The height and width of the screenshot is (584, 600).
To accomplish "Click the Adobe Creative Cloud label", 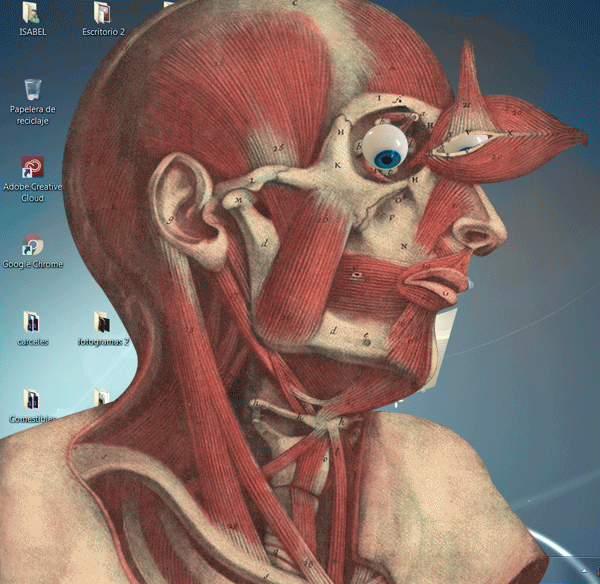I will [x=33, y=192].
